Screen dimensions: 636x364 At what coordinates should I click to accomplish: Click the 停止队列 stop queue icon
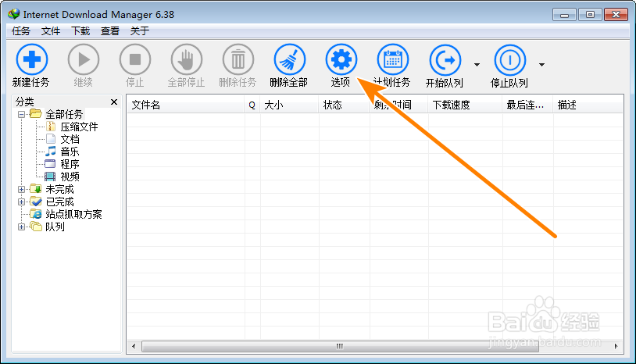point(510,60)
